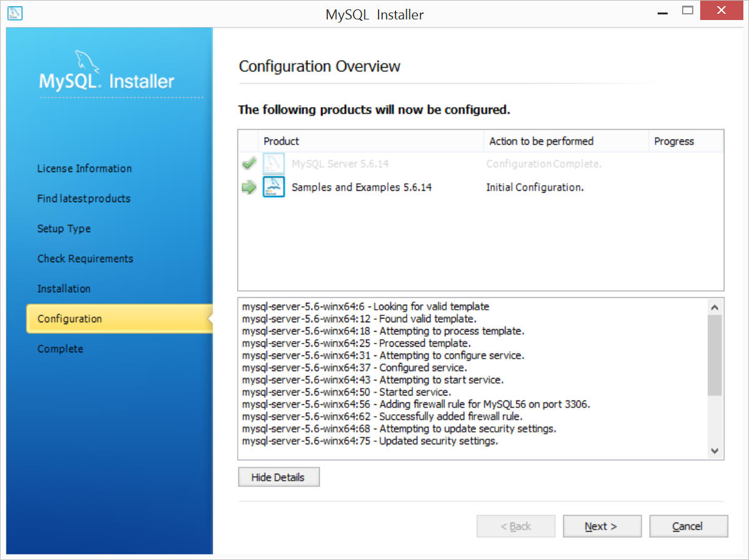Click log line 'Started service.'
This screenshot has width=749, height=560.
click(x=346, y=392)
